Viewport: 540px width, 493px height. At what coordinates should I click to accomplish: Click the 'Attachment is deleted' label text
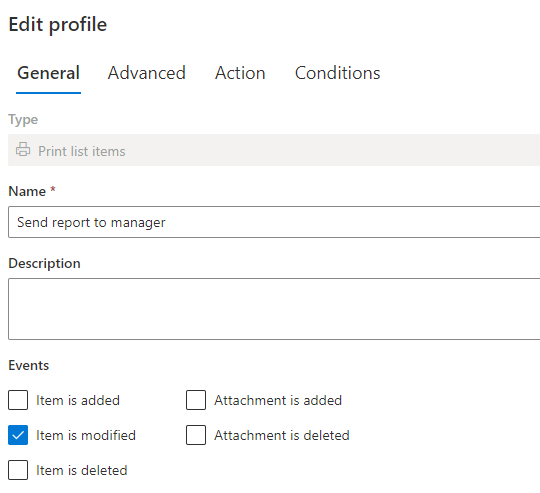pos(282,436)
